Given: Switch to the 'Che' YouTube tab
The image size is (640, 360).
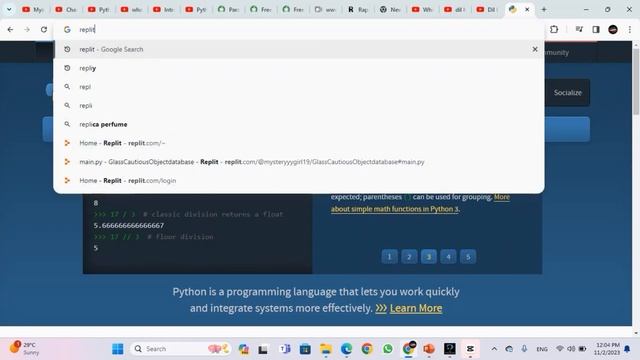Looking at the screenshot, I should (x=65, y=9).
